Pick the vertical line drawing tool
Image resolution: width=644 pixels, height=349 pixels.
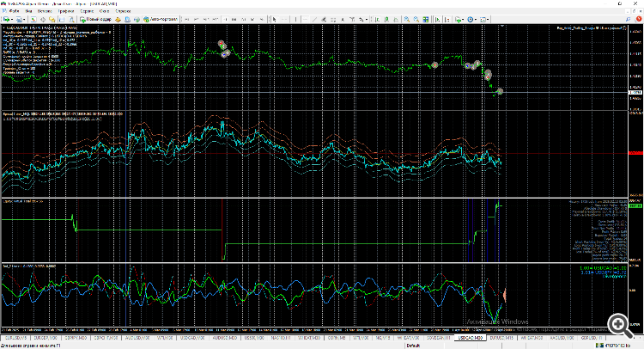pos(295,19)
